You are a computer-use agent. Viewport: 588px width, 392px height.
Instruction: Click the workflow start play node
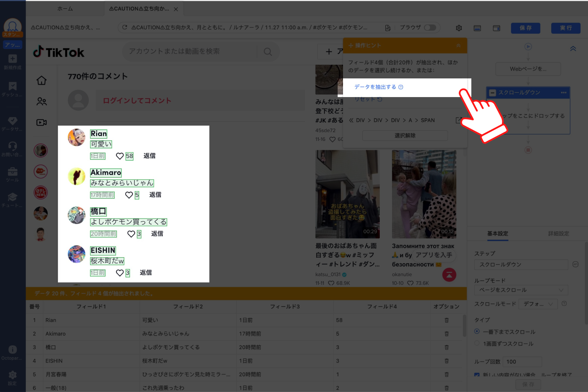click(528, 47)
